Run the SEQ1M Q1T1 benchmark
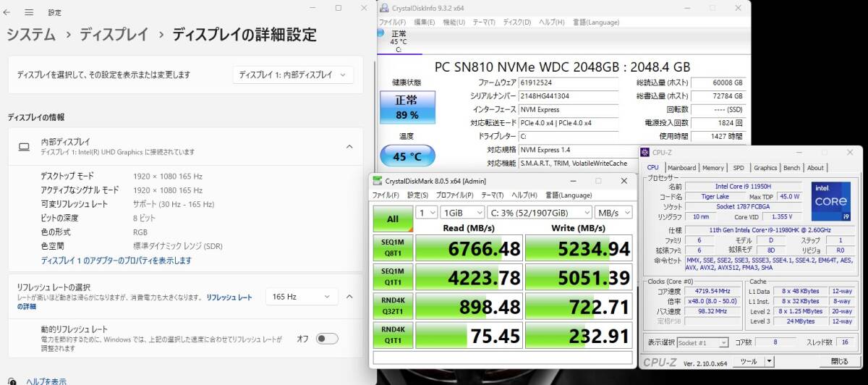The height and width of the screenshot is (385, 868). click(393, 277)
